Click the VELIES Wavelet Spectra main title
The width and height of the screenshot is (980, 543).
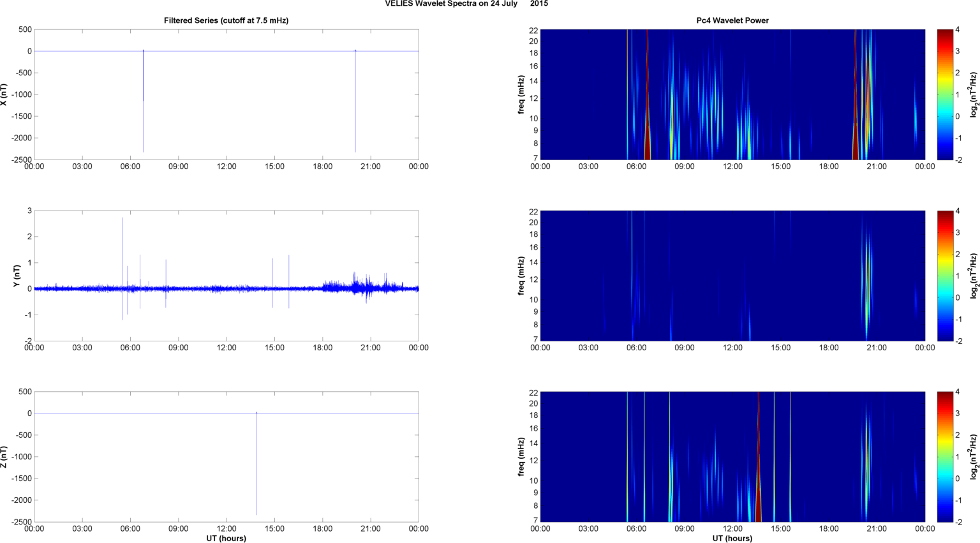coord(466,4)
